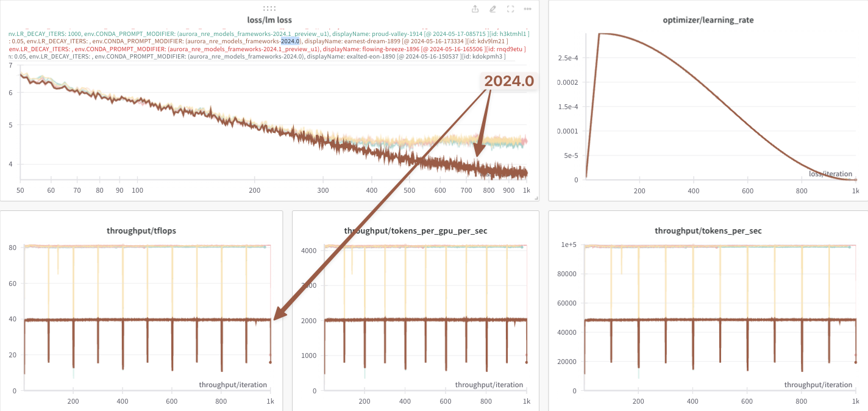Click resize handle at loss panel bottom-right corner
The width and height of the screenshot is (868, 411).
point(536,198)
